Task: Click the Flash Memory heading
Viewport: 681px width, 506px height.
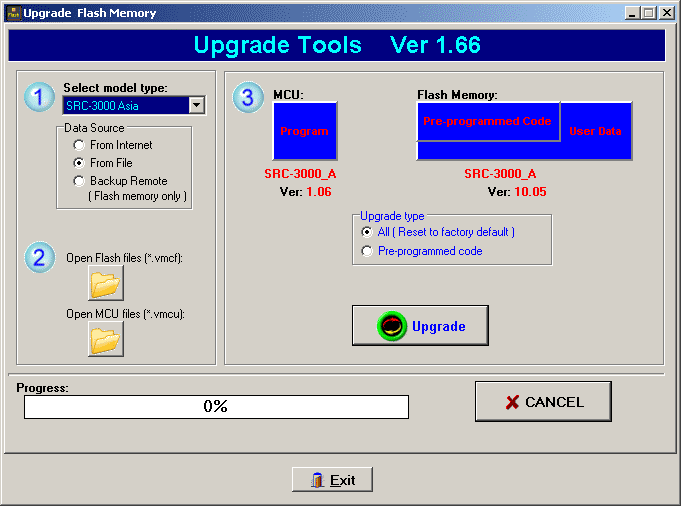Action: [457, 95]
